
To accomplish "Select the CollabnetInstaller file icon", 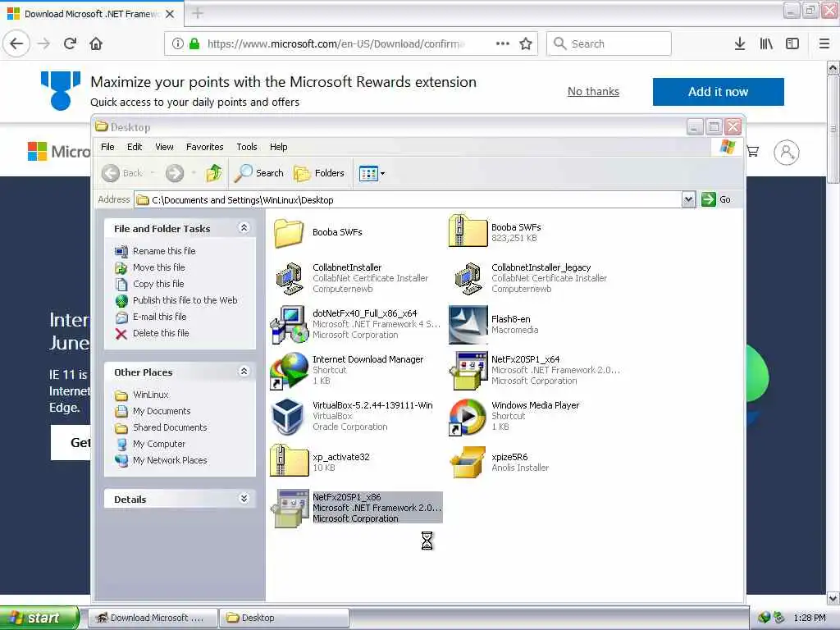I will click(x=289, y=278).
